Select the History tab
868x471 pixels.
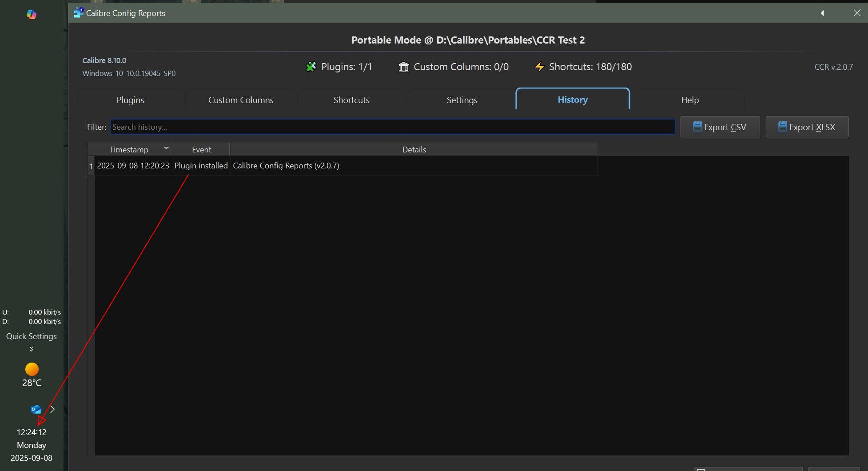573,99
